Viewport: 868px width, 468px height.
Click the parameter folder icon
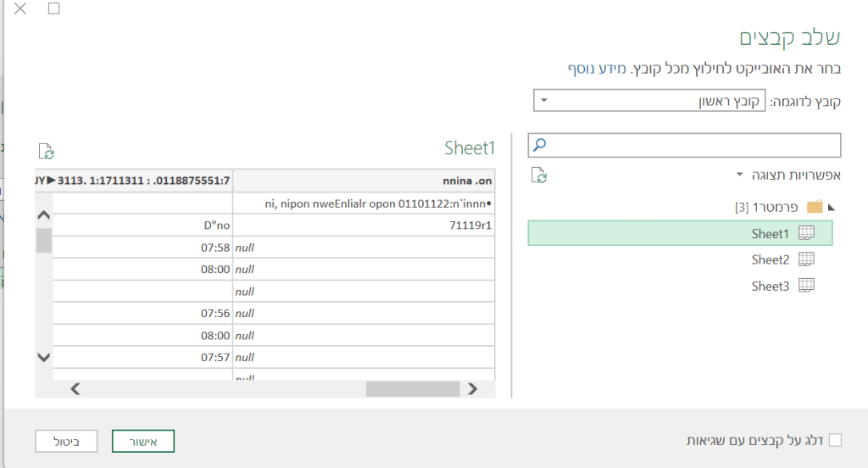pyautogui.click(x=815, y=207)
